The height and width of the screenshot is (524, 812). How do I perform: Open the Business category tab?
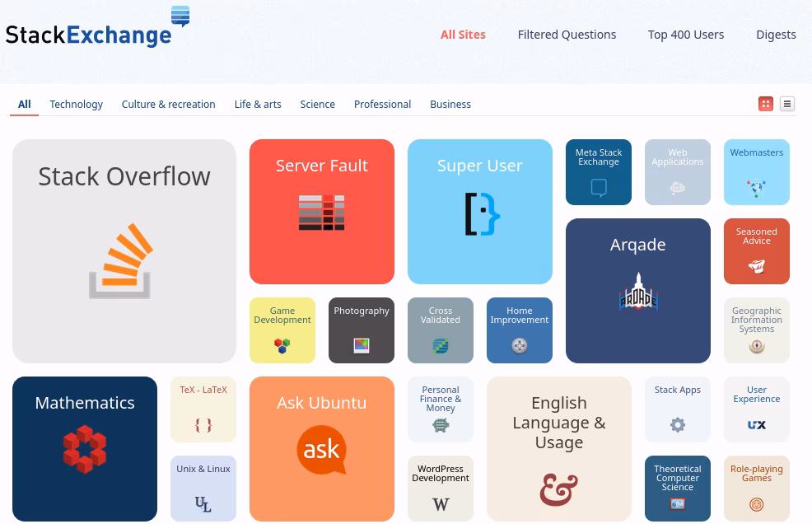(450, 104)
